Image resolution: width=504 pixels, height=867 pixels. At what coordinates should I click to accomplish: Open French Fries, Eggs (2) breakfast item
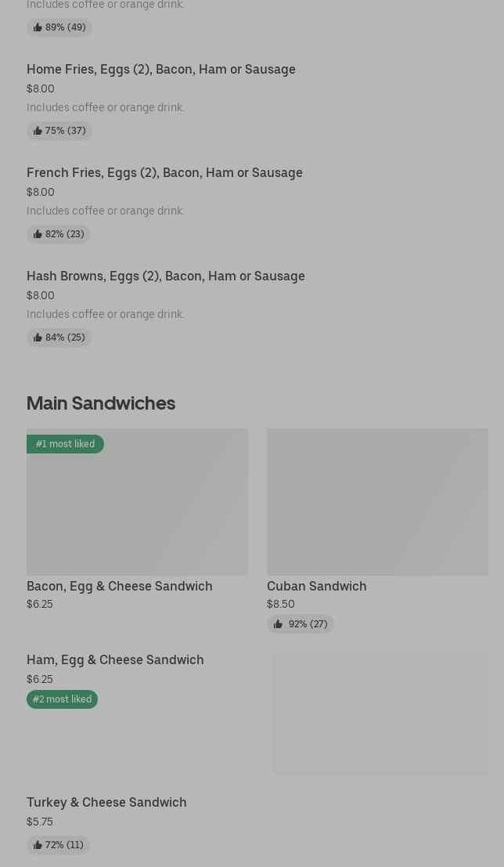(x=164, y=172)
